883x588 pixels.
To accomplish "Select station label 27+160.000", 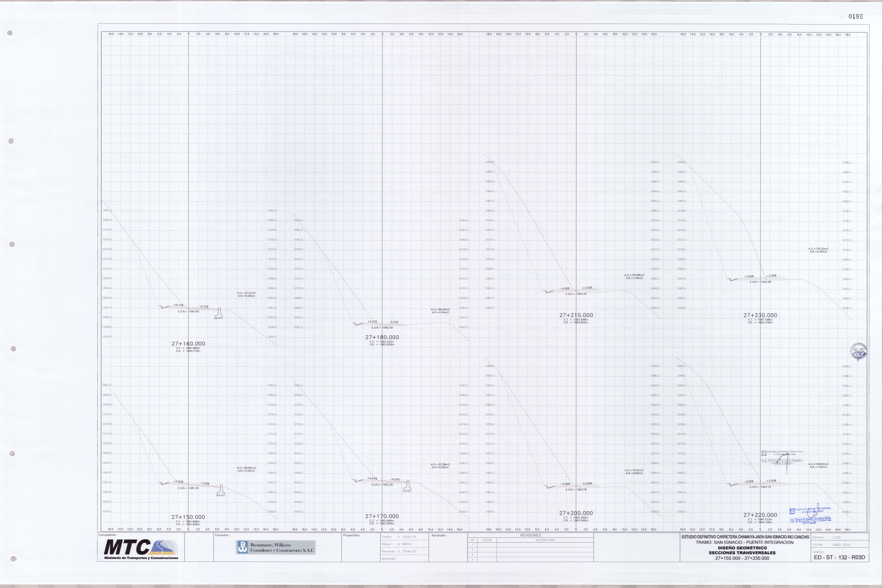I will pyautogui.click(x=188, y=343).
